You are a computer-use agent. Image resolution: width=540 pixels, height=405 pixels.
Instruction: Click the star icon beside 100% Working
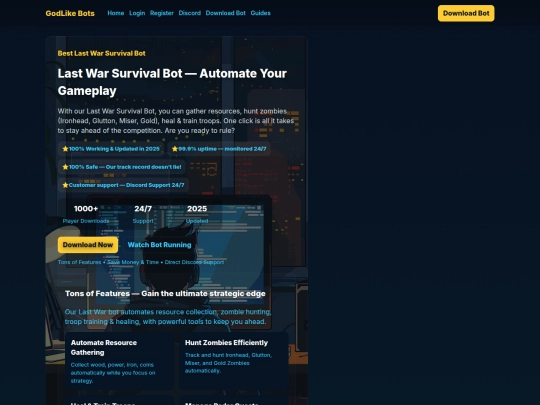pos(65,149)
